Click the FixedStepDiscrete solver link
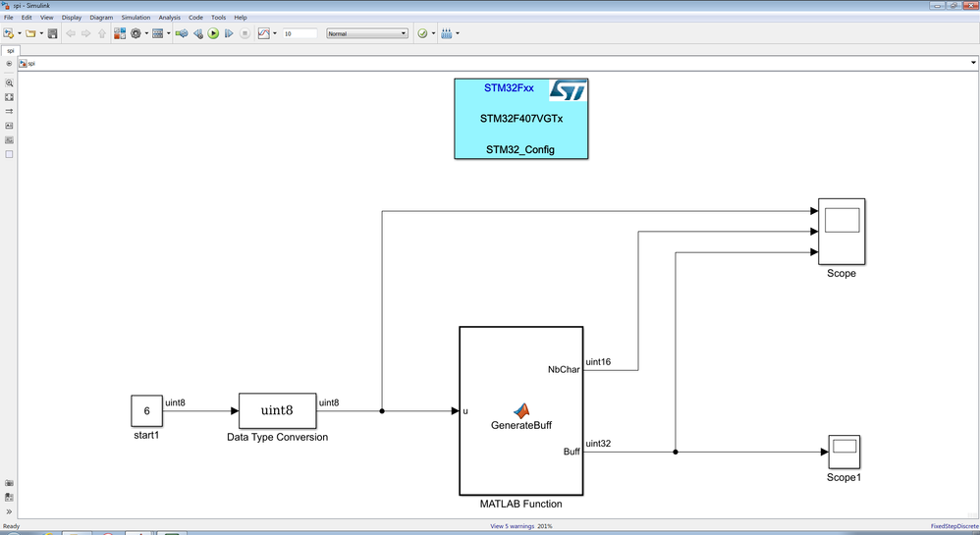This screenshot has width=980, height=535. (x=954, y=526)
